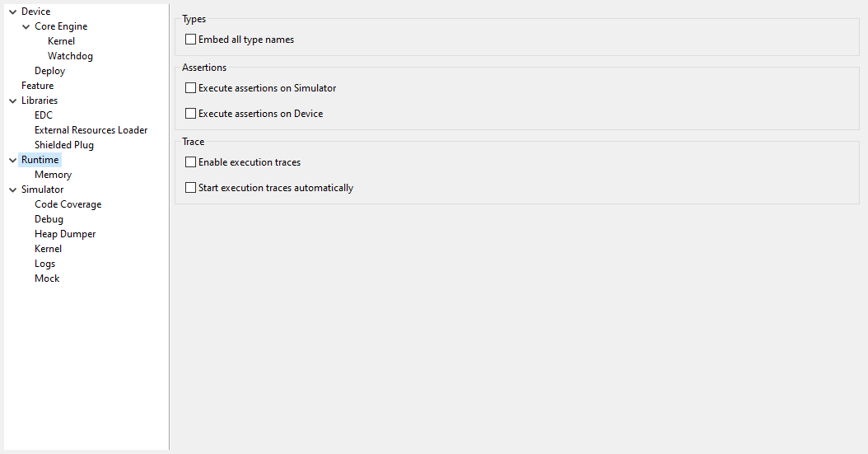868x454 pixels.
Task: Open the Mock simulator page
Action: (47, 278)
